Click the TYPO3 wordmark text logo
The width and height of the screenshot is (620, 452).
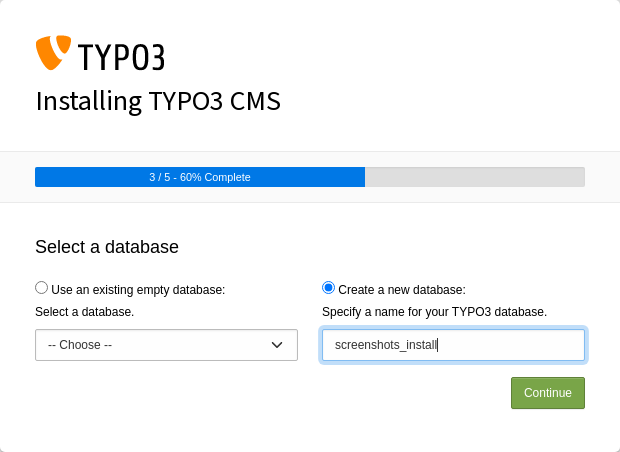coord(120,57)
